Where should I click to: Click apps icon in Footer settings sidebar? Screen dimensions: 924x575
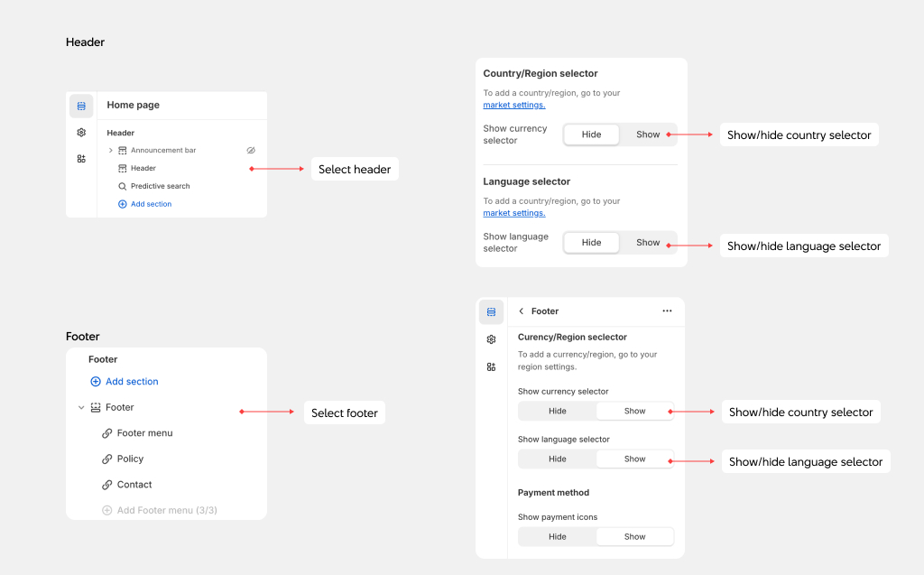click(491, 366)
